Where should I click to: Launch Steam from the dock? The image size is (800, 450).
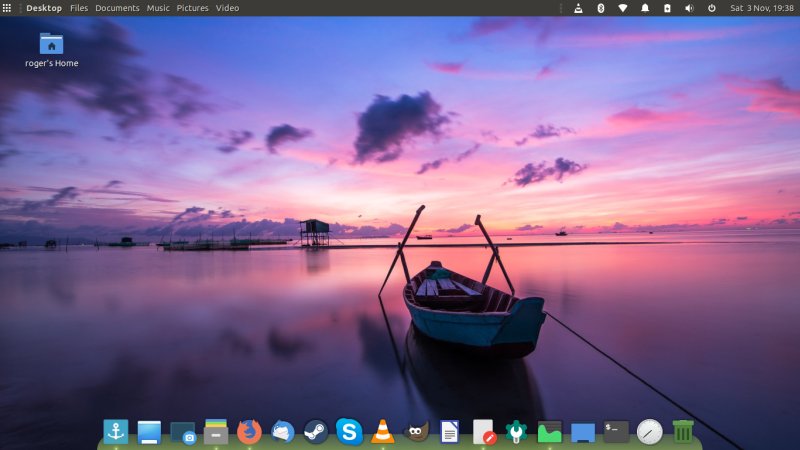tap(316, 431)
